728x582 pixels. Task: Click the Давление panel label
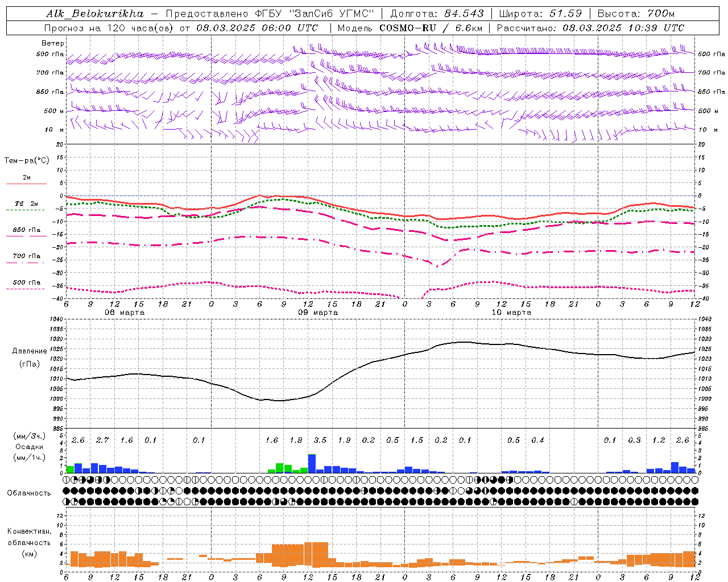point(30,351)
